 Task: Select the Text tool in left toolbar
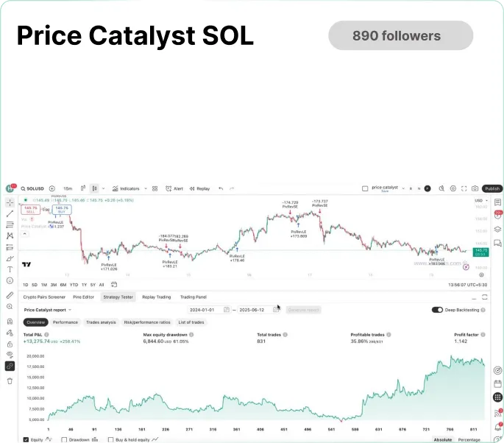point(10,269)
